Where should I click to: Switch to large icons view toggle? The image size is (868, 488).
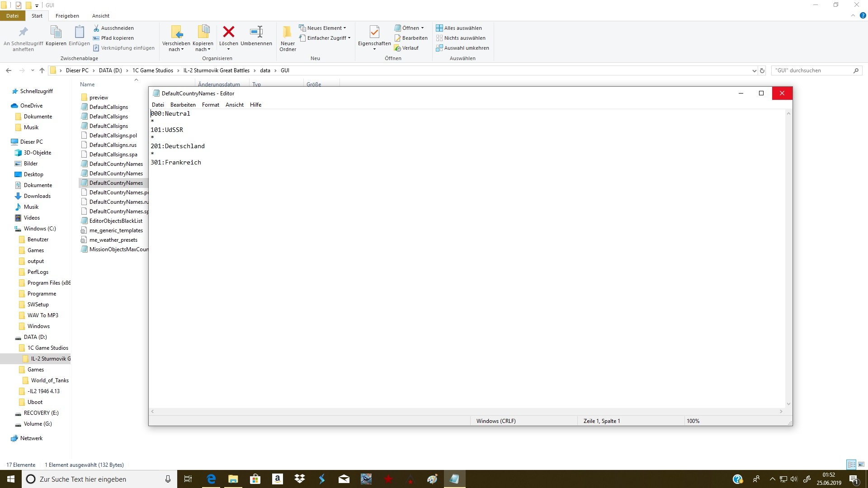[x=861, y=465]
